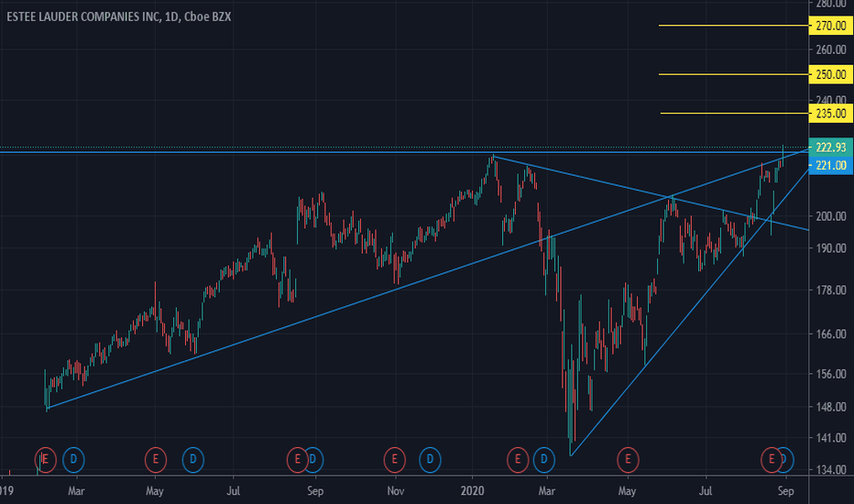The width and height of the screenshot is (854, 504).
Task: Click the 166.00 price axis value
Action: (830, 334)
